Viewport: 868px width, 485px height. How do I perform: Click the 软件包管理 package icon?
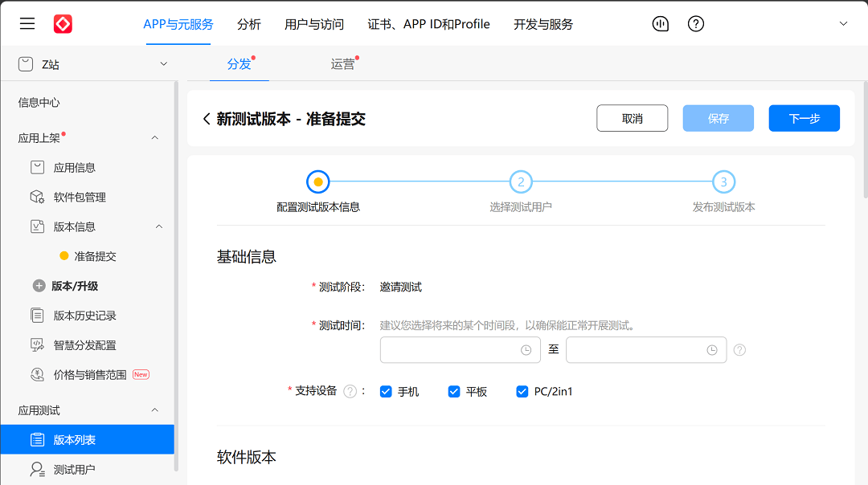point(37,197)
